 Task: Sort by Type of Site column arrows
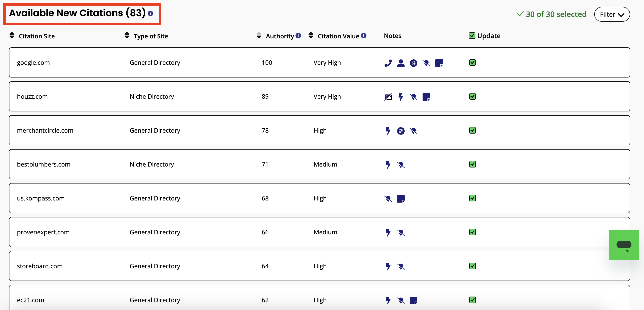(127, 35)
